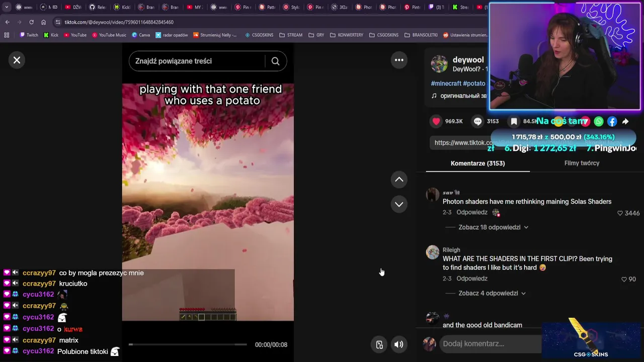Viewport: 644px width, 362px height.
Task: Toggle the autoscroll icon beside volume
Action: [379, 344]
